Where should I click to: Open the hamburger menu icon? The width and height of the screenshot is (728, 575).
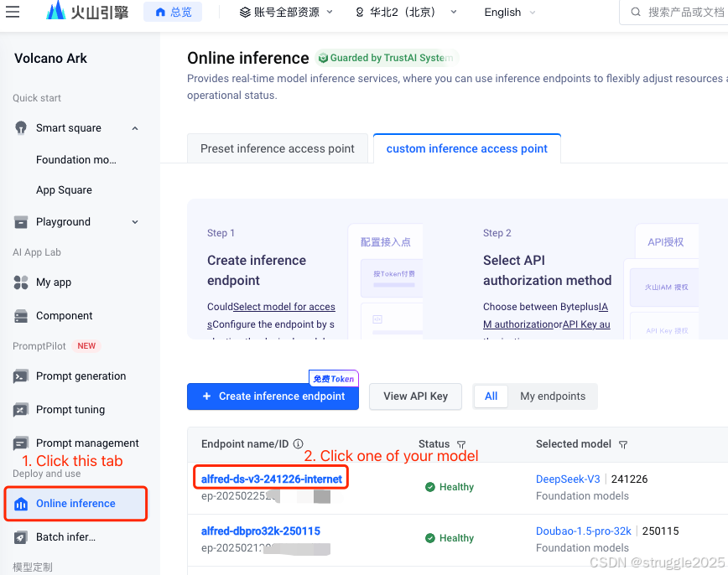(x=13, y=12)
